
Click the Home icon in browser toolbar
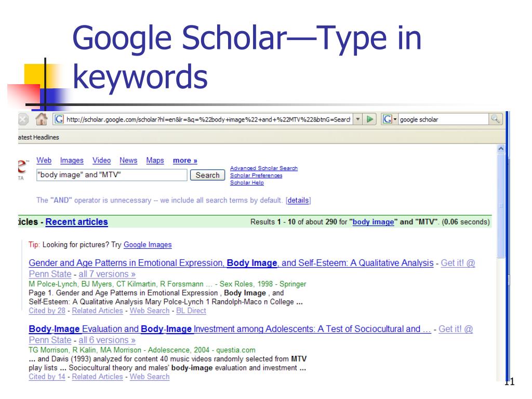click(42, 119)
